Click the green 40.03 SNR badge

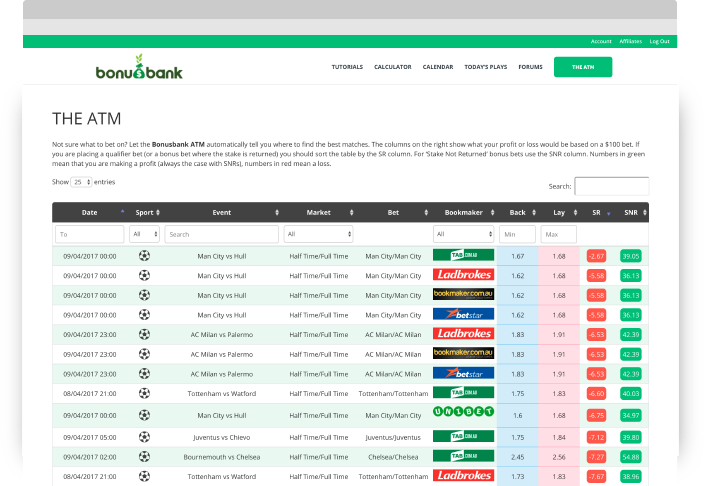[631, 393]
